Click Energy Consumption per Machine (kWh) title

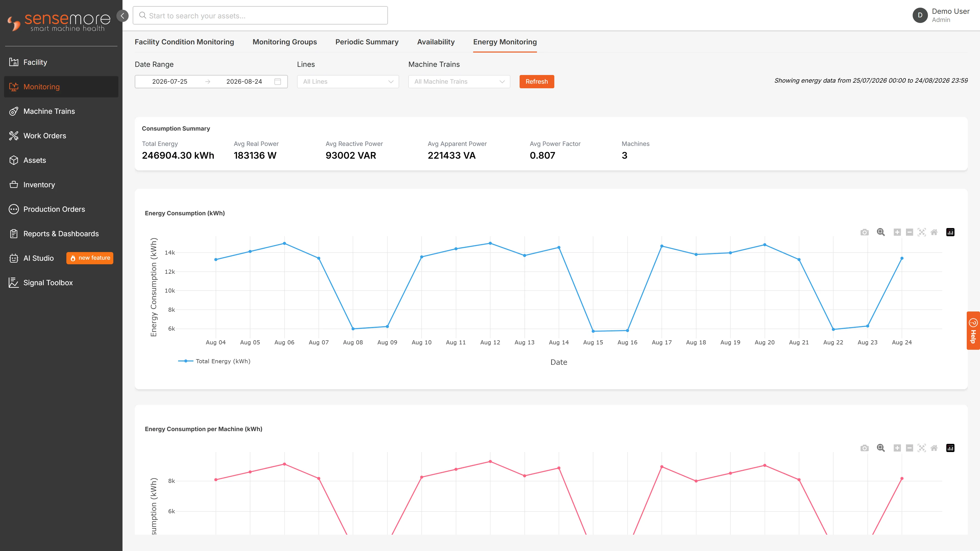pyautogui.click(x=204, y=429)
